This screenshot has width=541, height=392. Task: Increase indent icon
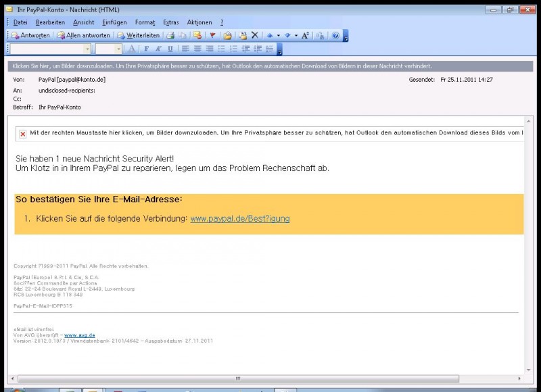point(258,49)
